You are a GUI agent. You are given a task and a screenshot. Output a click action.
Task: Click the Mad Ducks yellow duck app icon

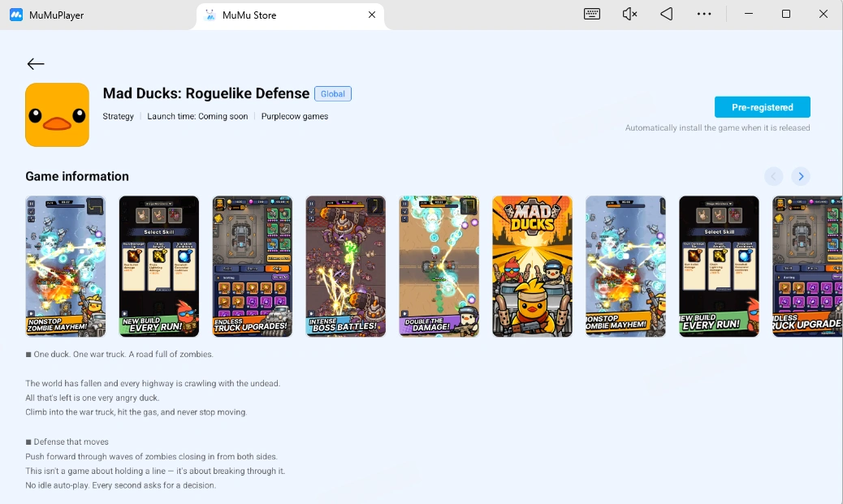[57, 114]
